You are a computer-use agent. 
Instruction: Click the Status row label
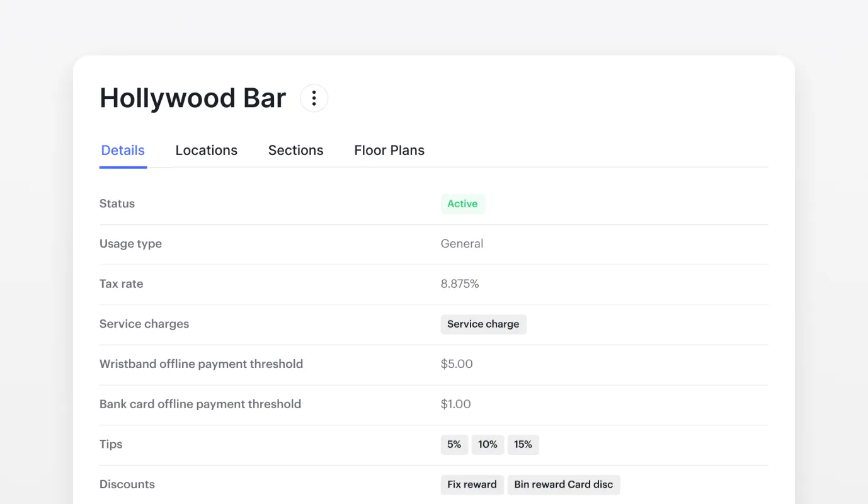coord(117,203)
